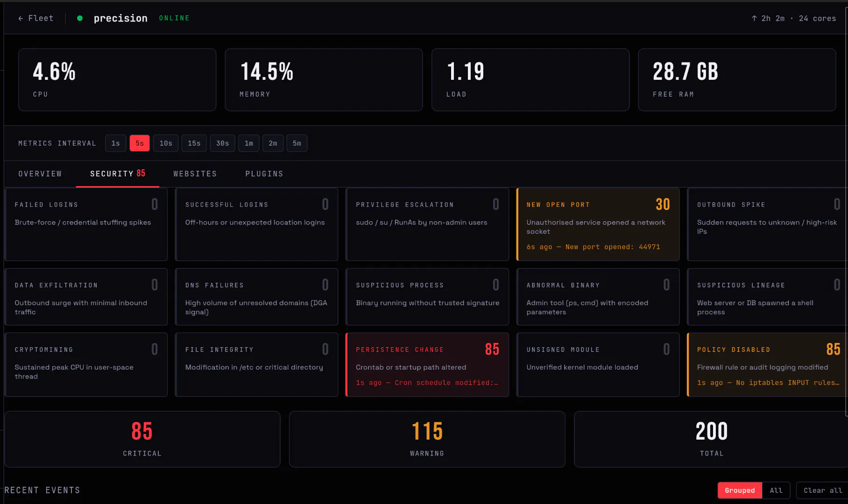Open the Data Exfiltration card
The width and height of the screenshot is (848, 504).
[86, 297]
